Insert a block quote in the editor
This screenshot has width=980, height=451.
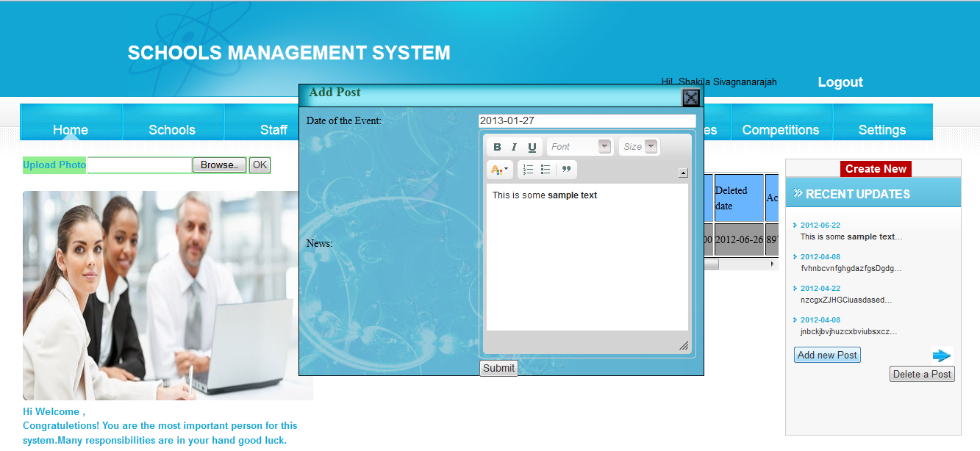(565, 169)
